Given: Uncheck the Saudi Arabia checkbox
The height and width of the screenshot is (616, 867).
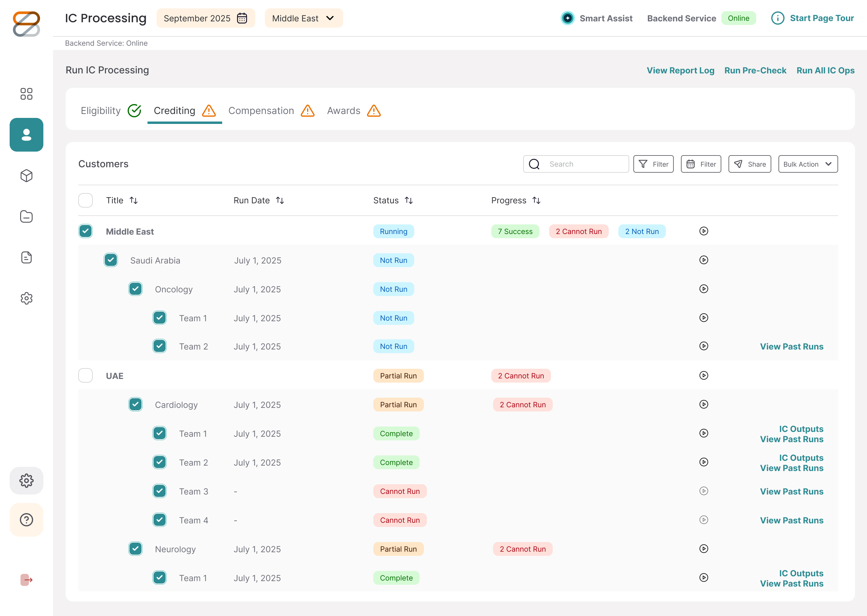Looking at the screenshot, I should 110,260.
